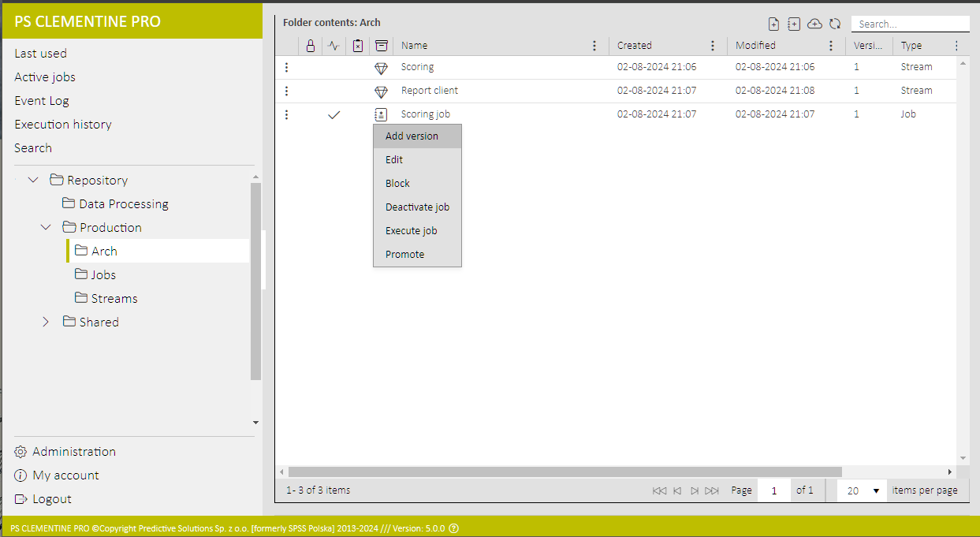Click the help icon next to Version 5.0.0
980x537 pixels.
tap(453, 528)
